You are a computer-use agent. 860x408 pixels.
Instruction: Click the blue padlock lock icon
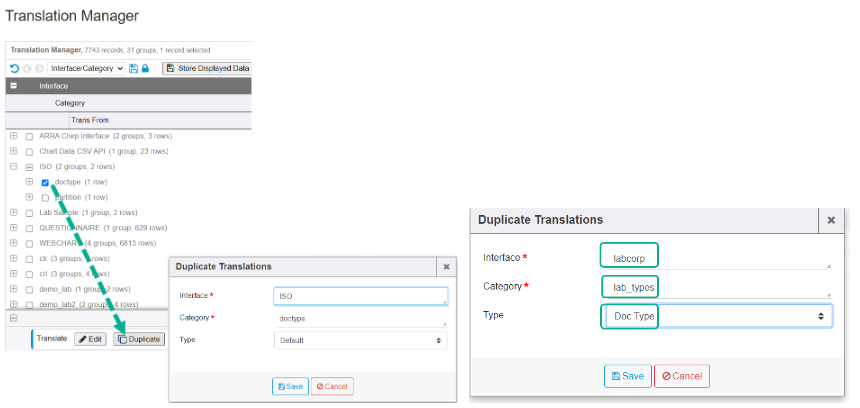(x=146, y=68)
